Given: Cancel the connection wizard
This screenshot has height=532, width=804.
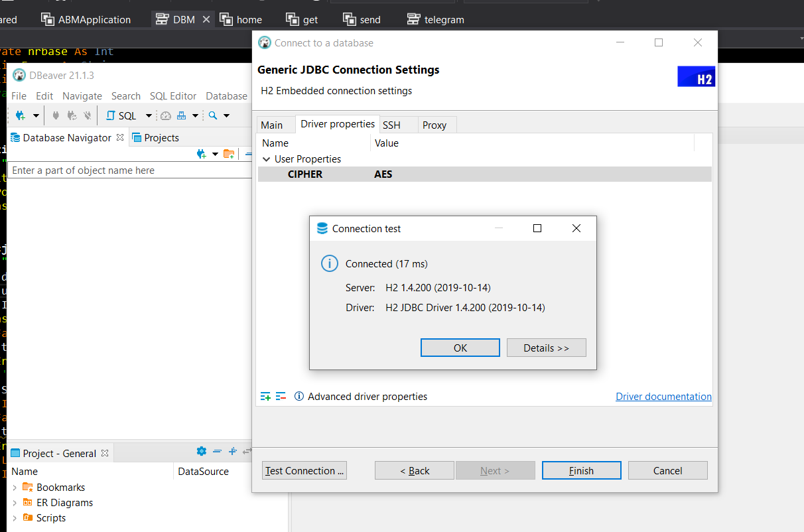Looking at the screenshot, I should click(668, 470).
